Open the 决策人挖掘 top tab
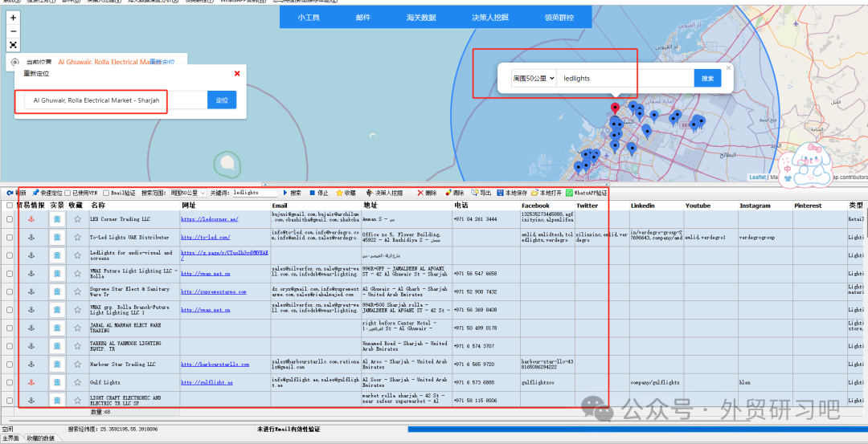Viewport: 868px width, 444px height. [x=490, y=18]
